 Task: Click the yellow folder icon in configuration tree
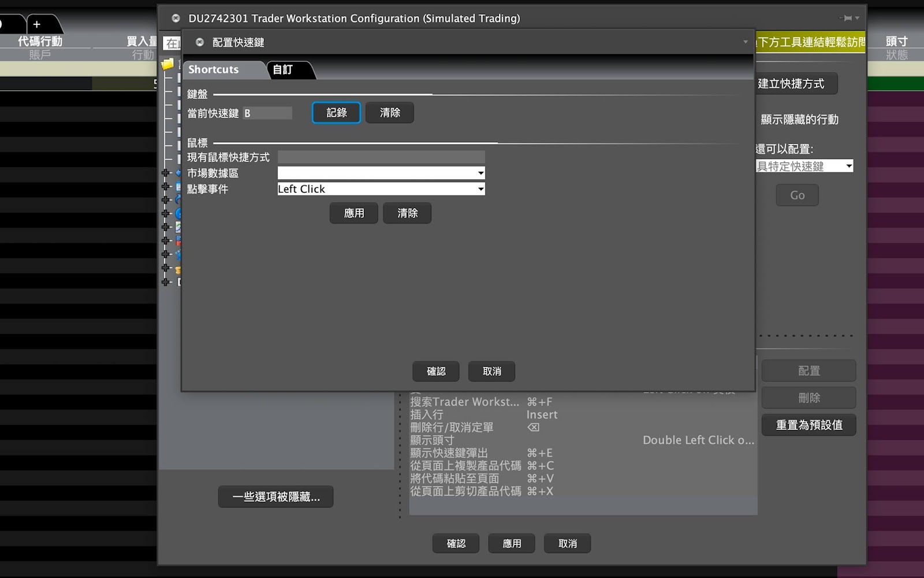(167, 64)
